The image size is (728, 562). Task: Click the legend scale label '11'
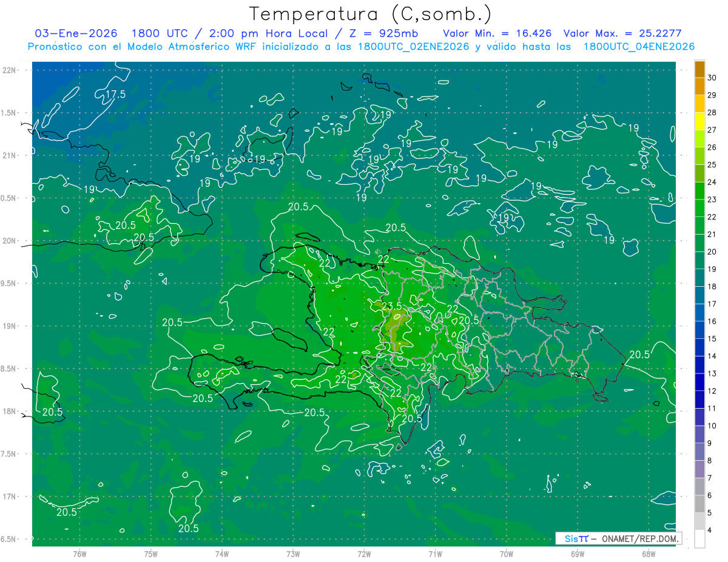[712, 408]
